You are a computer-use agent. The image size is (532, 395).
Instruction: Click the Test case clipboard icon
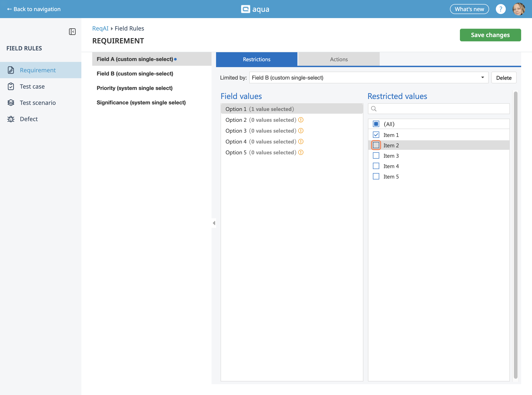(x=11, y=86)
